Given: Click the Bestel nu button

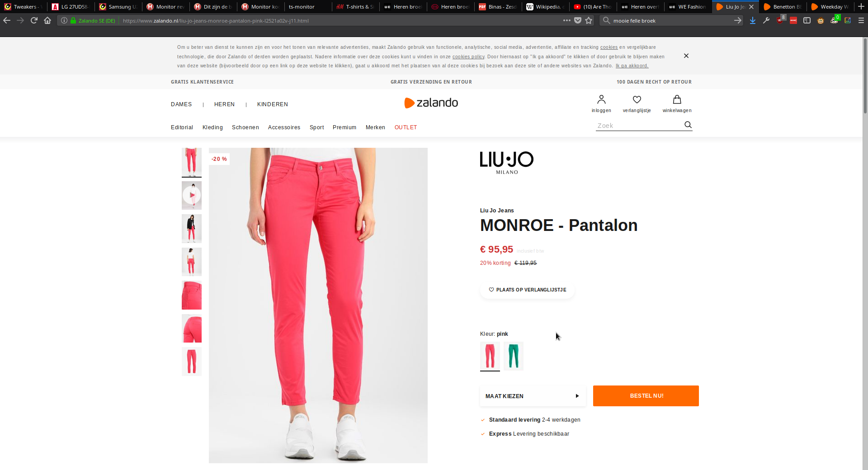Looking at the screenshot, I should (x=646, y=396).
